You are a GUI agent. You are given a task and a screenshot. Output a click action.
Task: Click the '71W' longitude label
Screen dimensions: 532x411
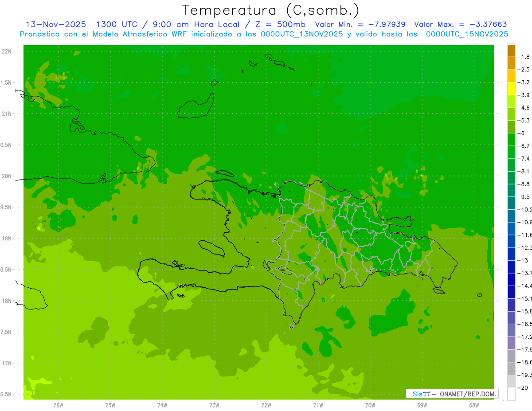point(318,405)
